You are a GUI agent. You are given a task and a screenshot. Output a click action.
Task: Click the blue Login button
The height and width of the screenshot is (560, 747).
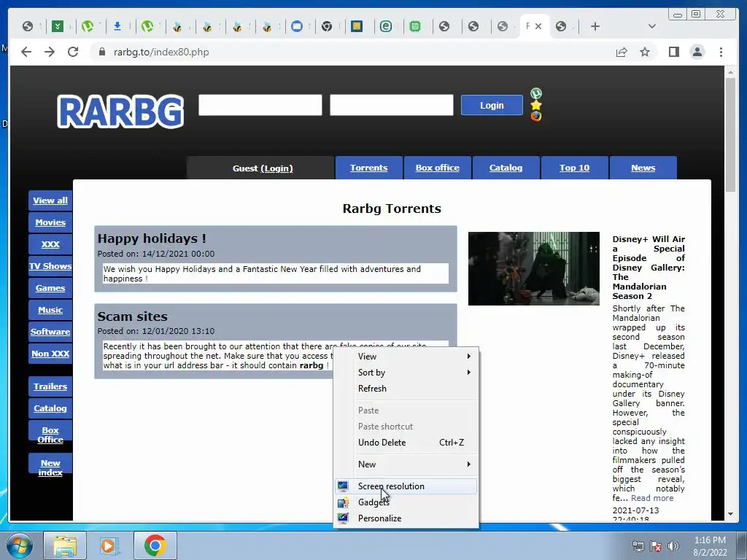pyautogui.click(x=492, y=105)
